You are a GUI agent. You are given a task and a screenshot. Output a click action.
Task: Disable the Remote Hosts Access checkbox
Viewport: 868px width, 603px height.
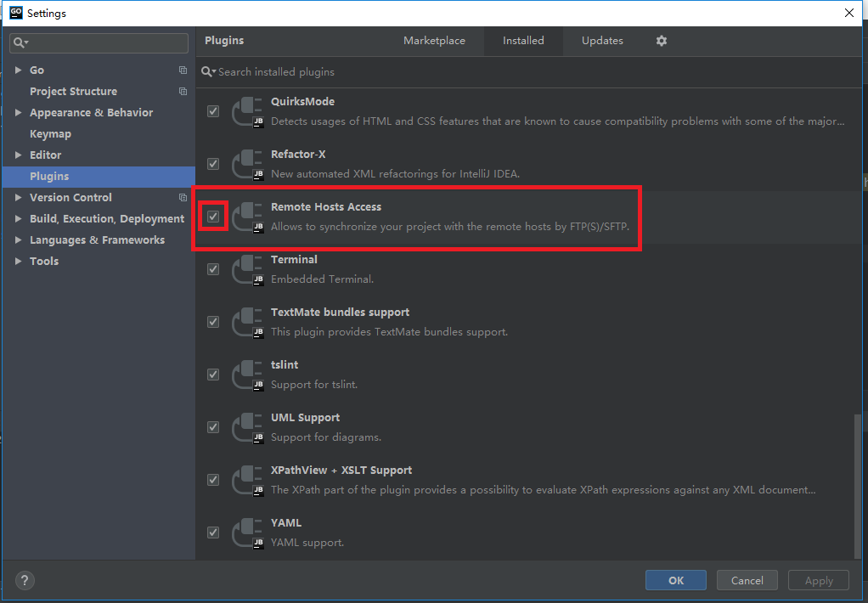213,217
